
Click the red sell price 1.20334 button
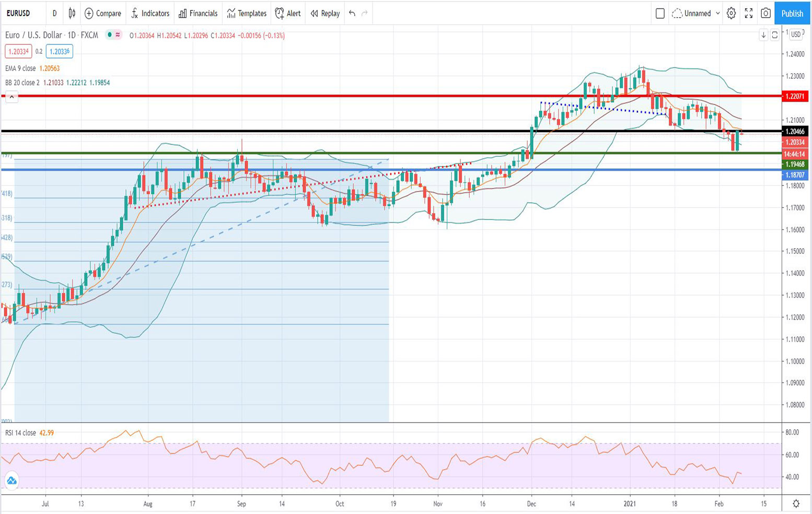click(18, 51)
